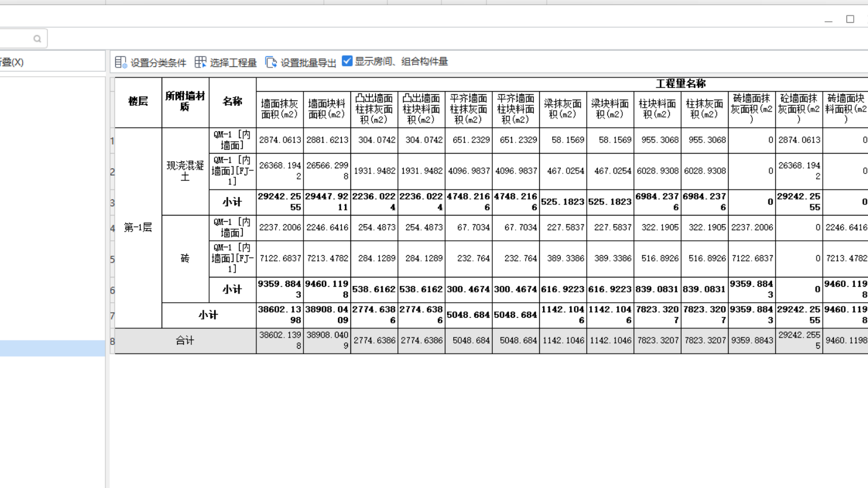Screen dimensions: 868x488
Task: Click QM-1 [内墙面] name cell in row 1
Action: (232, 141)
